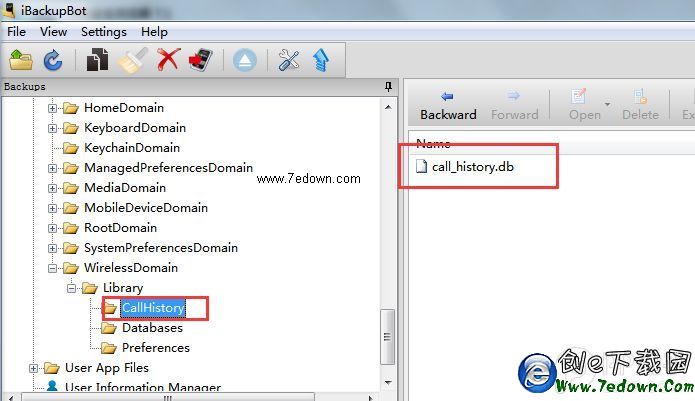Click the open backup folder toolbar icon
Viewport: 695px width, 401px height.
coord(21,60)
